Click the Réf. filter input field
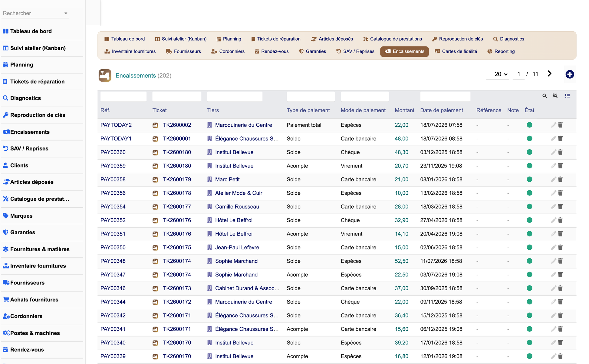589x364 pixels. coord(123,96)
